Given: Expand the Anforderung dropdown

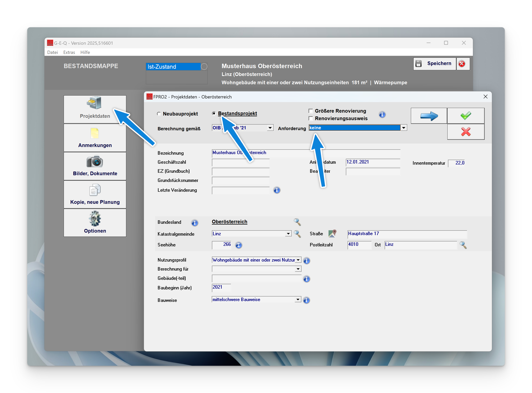Looking at the screenshot, I should 404,128.
